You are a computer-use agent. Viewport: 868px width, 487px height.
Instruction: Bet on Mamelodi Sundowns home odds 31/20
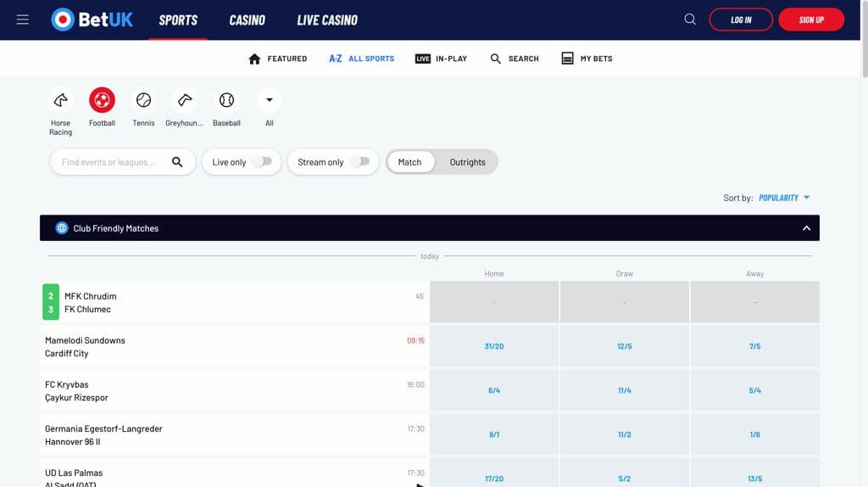pyautogui.click(x=494, y=346)
